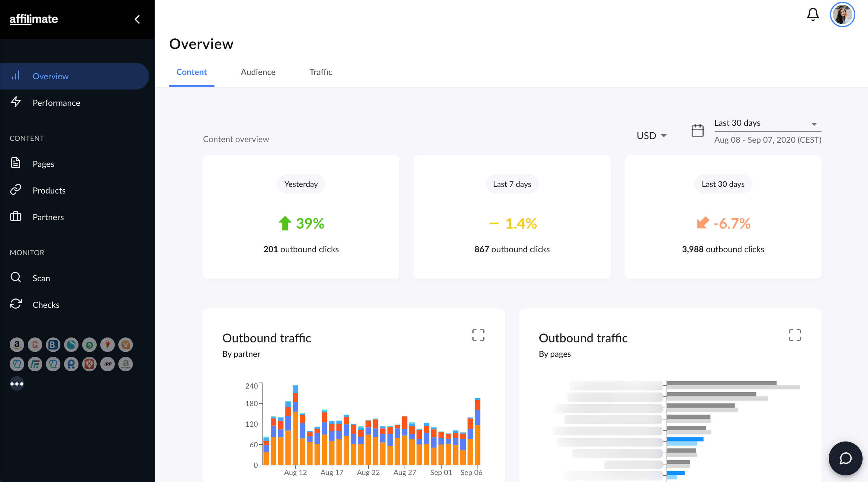Viewport: 868px width, 482px height.
Task: Toggle the outbound traffic partner chart fullscreen
Action: [x=479, y=335]
